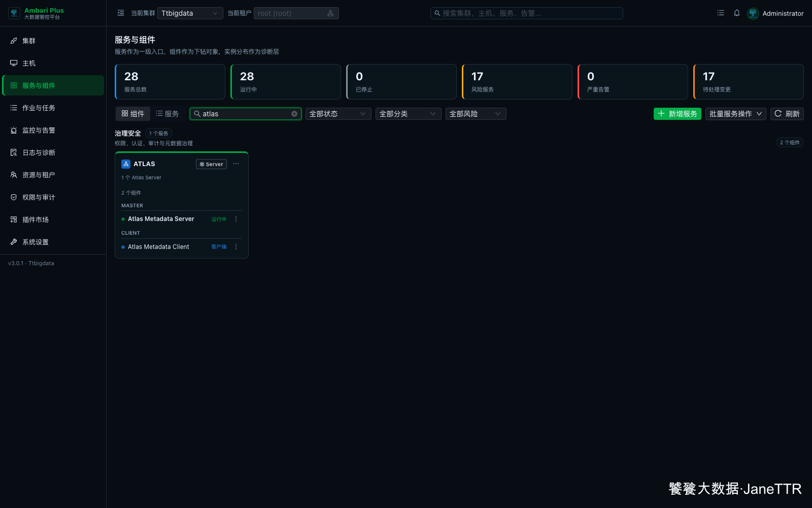Click the ATLAS service icon
The height and width of the screenshot is (508, 812).
coord(126,164)
